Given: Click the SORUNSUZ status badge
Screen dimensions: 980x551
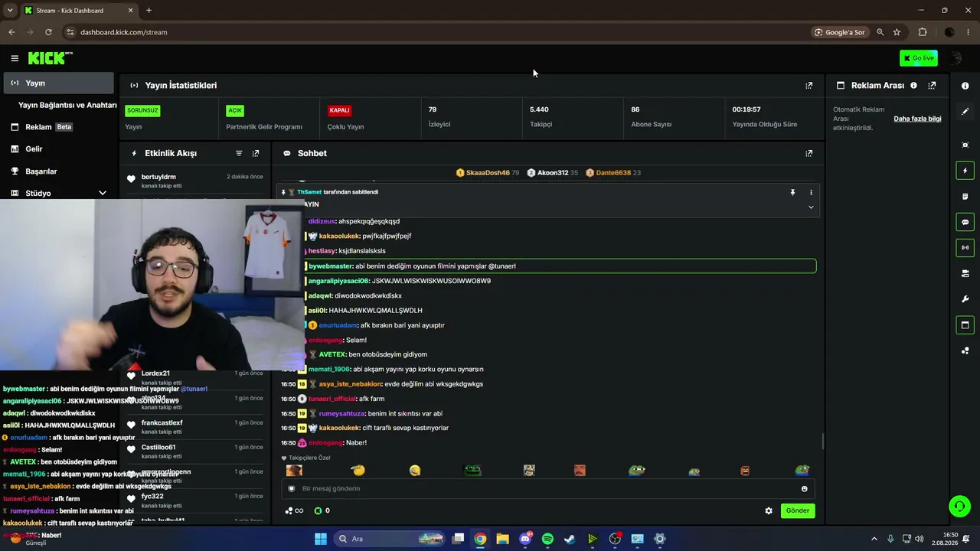Looking at the screenshot, I should click(142, 110).
